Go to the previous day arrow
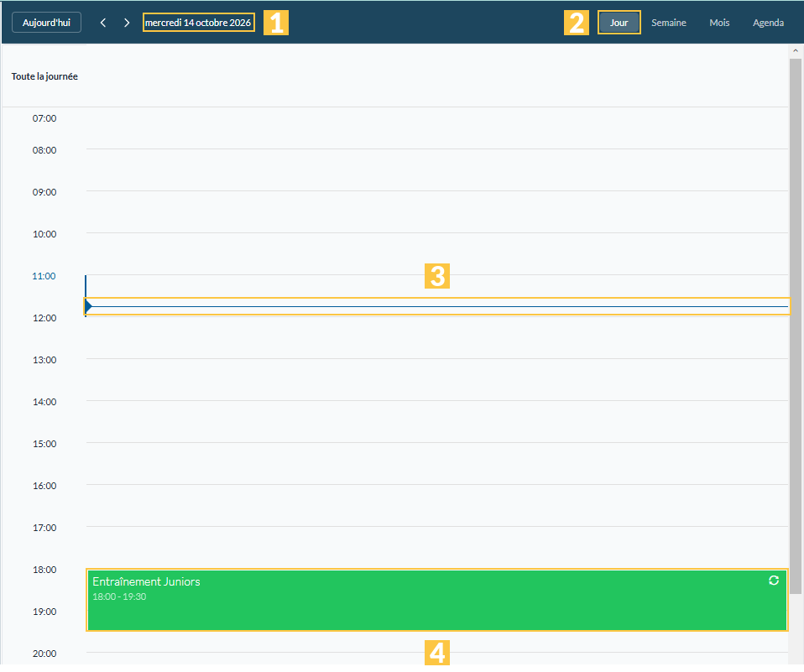This screenshot has height=672, width=804. (x=103, y=23)
